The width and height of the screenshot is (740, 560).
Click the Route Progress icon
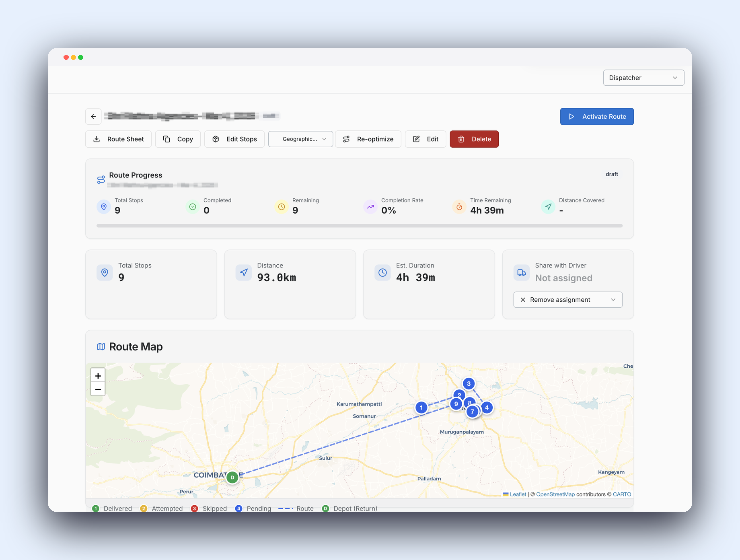101,180
